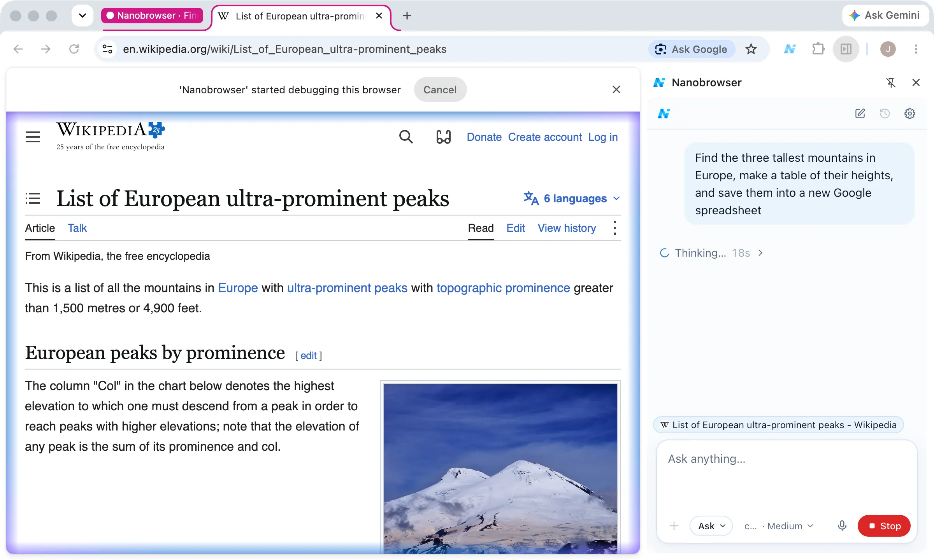Select the List of European ultra-prominent peaks tab
The width and height of the screenshot is (934, 560).
(300, 16)
